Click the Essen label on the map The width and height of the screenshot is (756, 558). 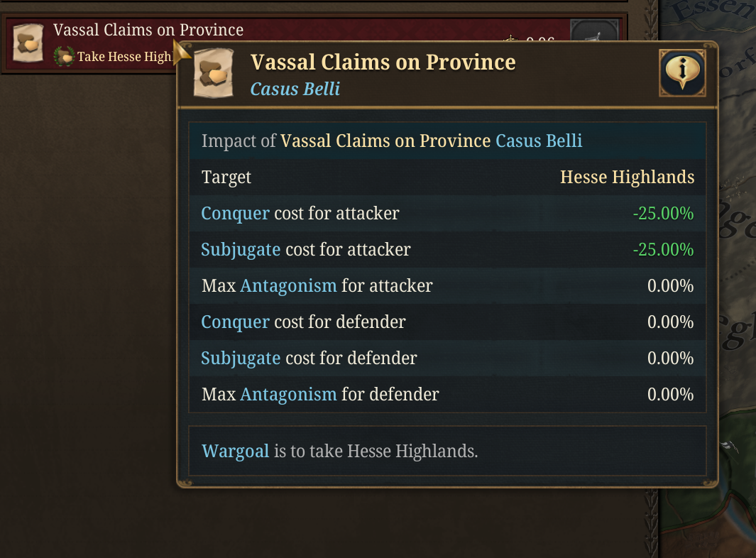713,10
